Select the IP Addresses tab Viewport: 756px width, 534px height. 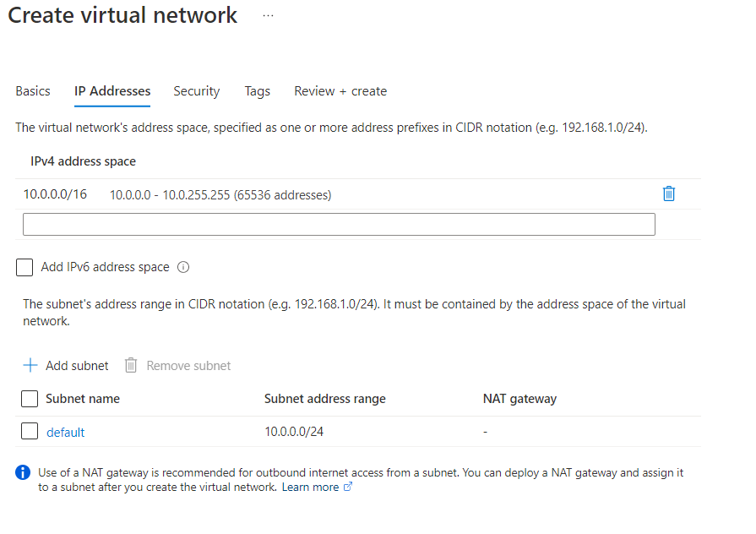pos(112,91)
